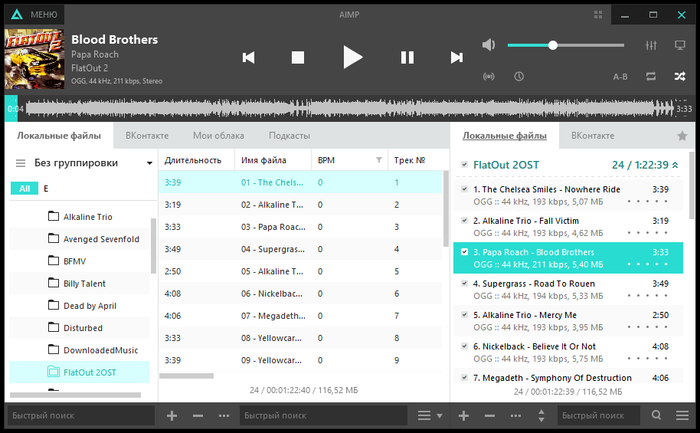Viewport: 700px width, 433px height.
Task: Remove tracks with playlist minus icon
Action: click(489, 416)
